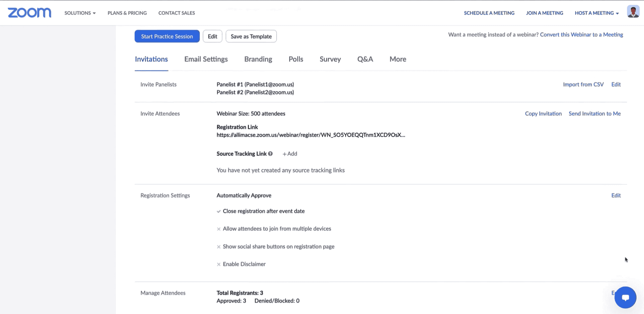Click Webinar Size: 500 attendees text
This screenshot has width=644, height=314.
[251, 114]
